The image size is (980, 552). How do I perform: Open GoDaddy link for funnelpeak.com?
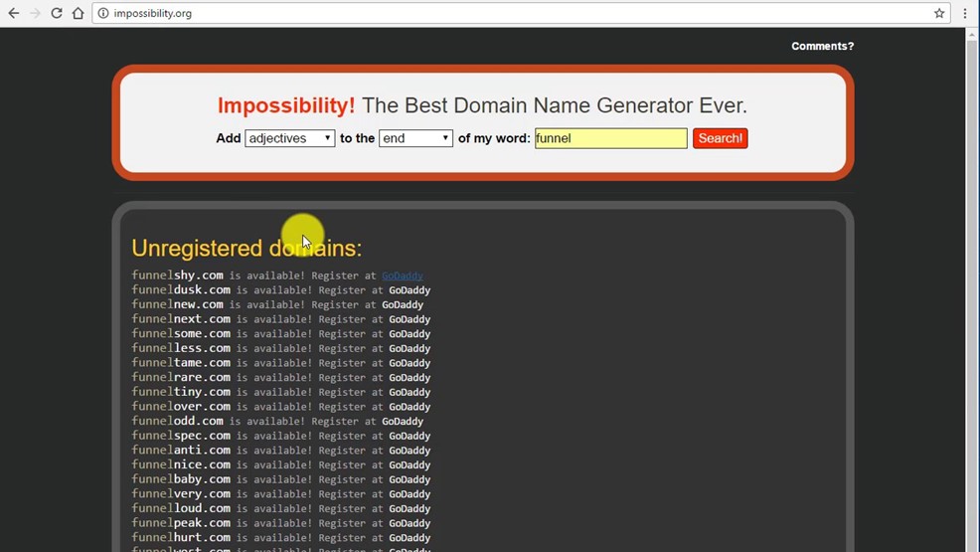click(x=409, y=523)
